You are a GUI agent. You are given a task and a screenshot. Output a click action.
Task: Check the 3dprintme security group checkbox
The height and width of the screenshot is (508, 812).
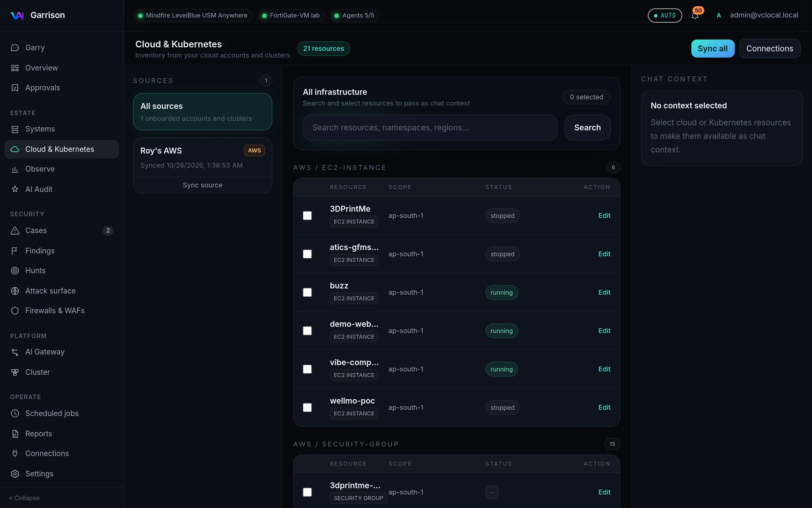click(307, 492)
